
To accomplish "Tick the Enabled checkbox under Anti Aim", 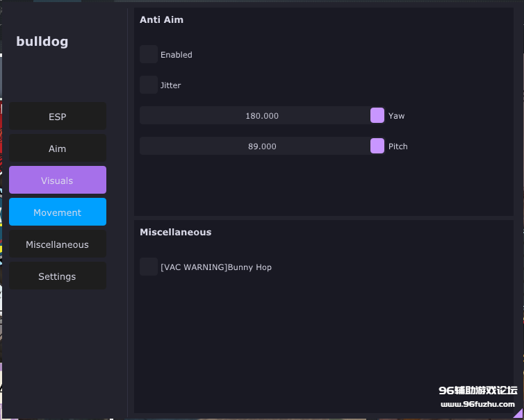I will point(149,55).
